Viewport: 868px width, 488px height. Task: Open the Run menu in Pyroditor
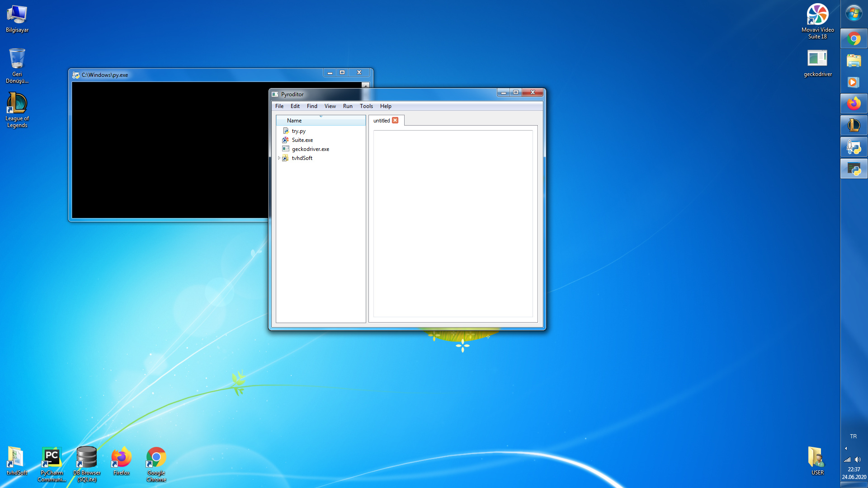click(347, 106)
